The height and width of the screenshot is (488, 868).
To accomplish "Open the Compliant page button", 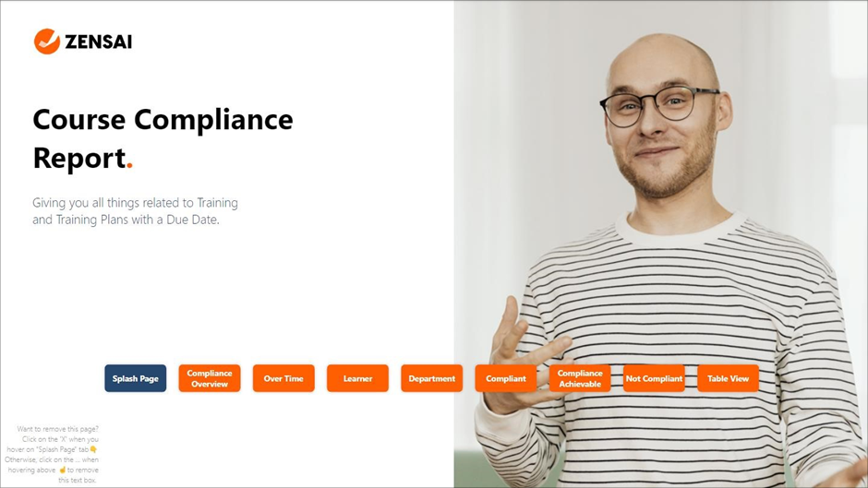I will point(506,378).
